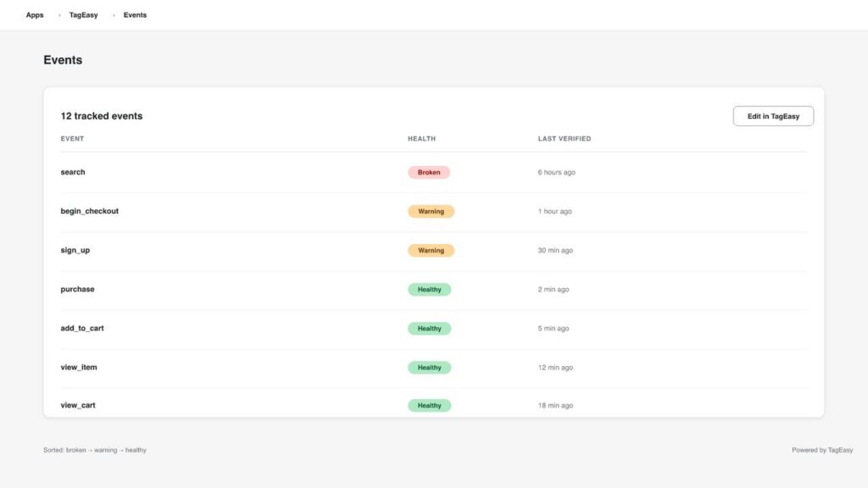This screenshot has height=488, width=868.
Task: Click the '30 min ago' verification time
Action: pyautogui.click(x=555, y=250)
